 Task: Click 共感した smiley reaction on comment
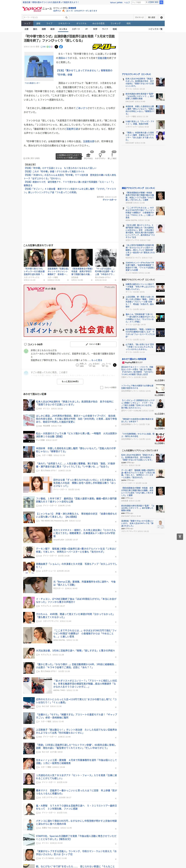point(81,365)
